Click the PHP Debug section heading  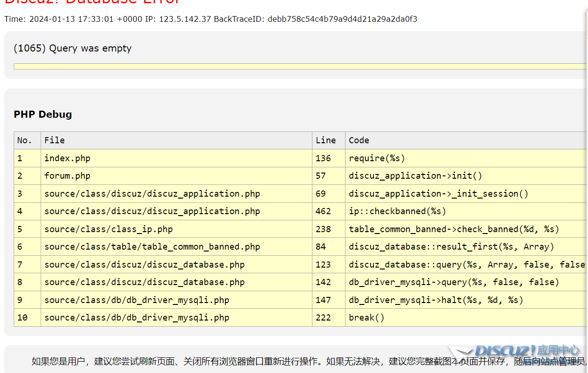coord(43,114)
